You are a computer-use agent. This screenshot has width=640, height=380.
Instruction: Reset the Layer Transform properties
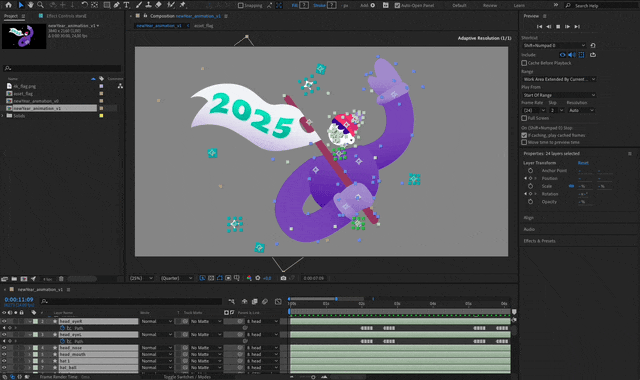tap(583, 163)
